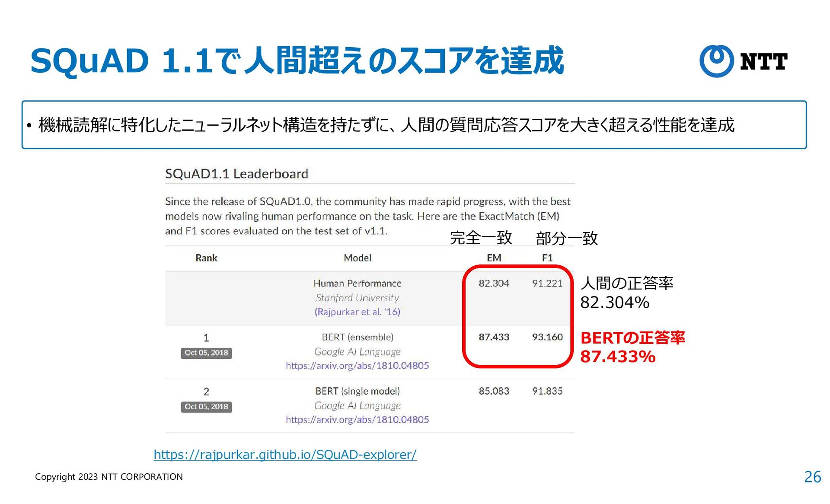Screen dimensions: 830x504
Task: Click the 'BERT (single model)' model name
Action: (358, 391)
